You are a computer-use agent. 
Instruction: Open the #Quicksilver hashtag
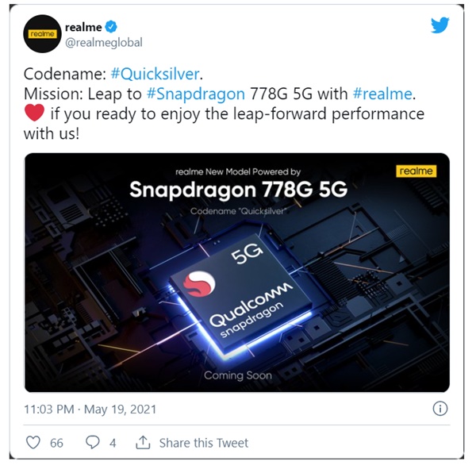[155, 74]
